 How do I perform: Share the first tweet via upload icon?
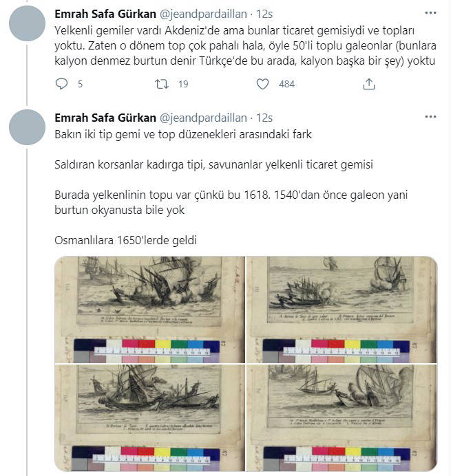[x=368, y=84]
